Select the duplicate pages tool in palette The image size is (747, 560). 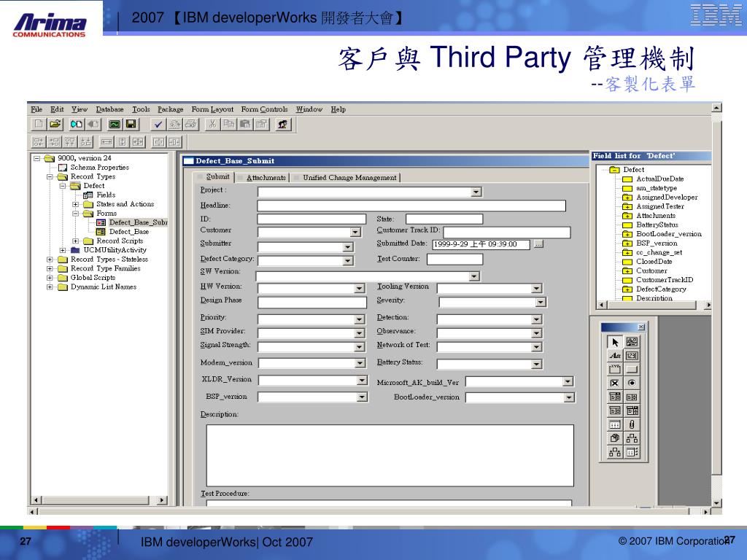[x=614, y=438]
